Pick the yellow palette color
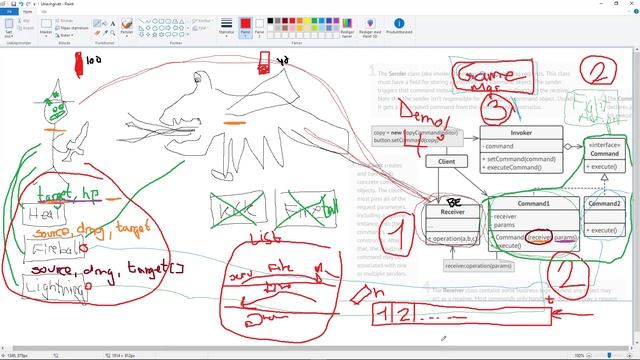The width and height of the screenshot is (640, 360). 307,20
